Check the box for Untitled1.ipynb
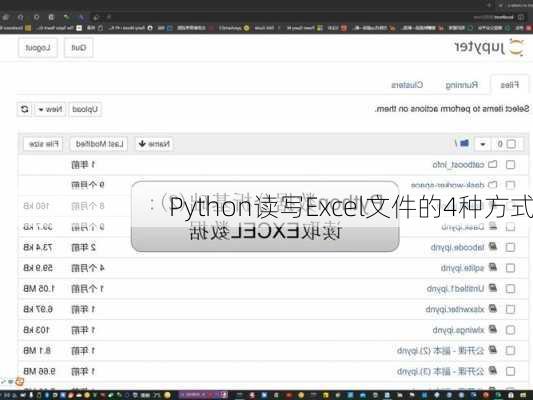The width and height of the screenshot is (533, 400). [510, 289]
